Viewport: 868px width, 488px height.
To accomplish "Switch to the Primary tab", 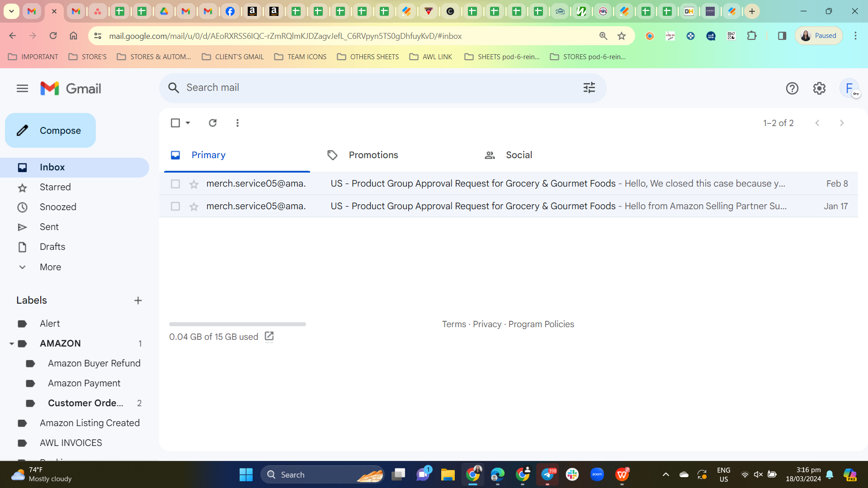I will click(237, 155).
